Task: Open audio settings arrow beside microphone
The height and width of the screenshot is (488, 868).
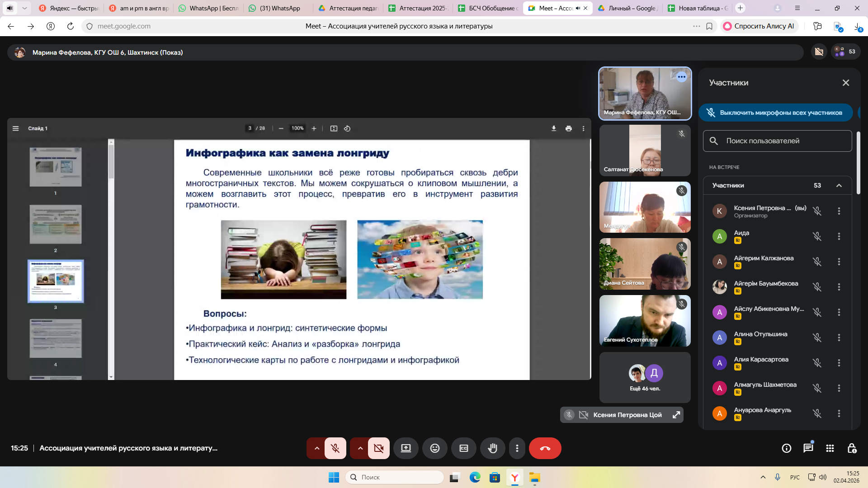Action: [x=316, y=448]
